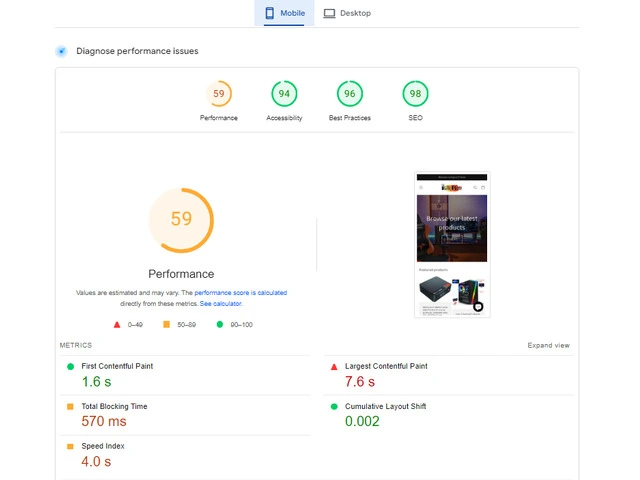Click the Cumulative Layout Shift label
640x480 pixels.
pos(385,406)
